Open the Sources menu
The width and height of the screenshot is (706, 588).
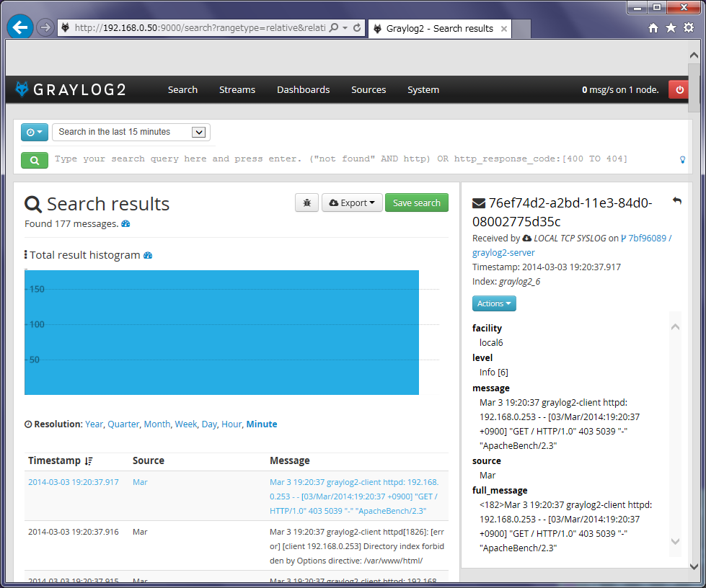coord(369,89)
